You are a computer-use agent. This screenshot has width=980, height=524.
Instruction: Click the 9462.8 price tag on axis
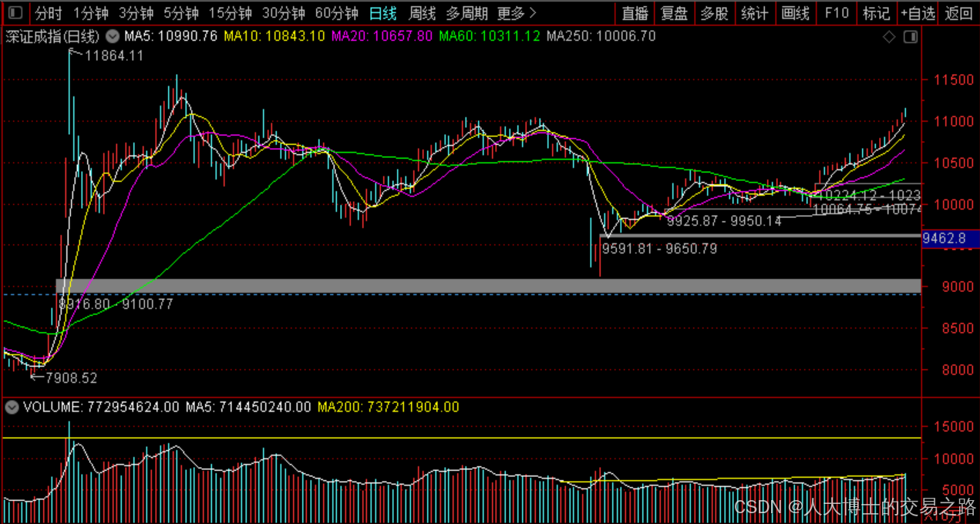click(x=950, y=239)
